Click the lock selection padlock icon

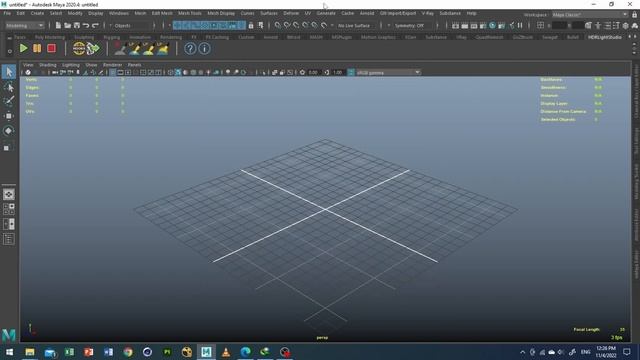pos(251,25)
